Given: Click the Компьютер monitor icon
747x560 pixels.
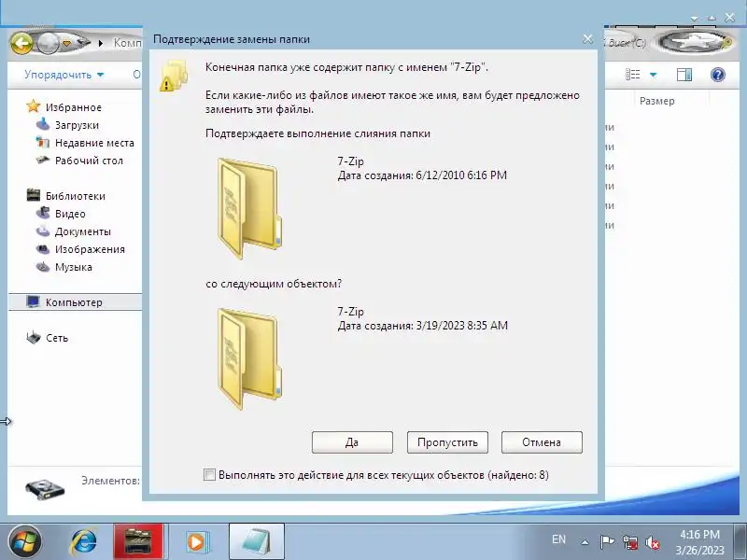Looking at the screenshot, I should tap(34, 301).
